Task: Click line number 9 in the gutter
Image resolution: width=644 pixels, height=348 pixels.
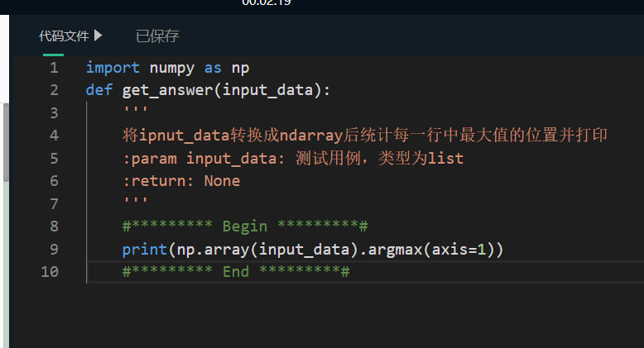Action: (x=54, y=249)
